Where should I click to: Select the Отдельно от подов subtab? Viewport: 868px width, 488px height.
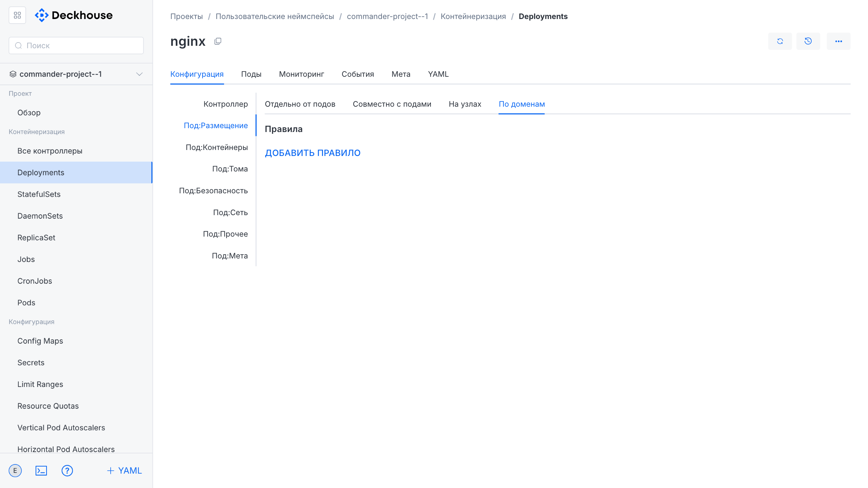pyautogui.click(x=300, y=104)
